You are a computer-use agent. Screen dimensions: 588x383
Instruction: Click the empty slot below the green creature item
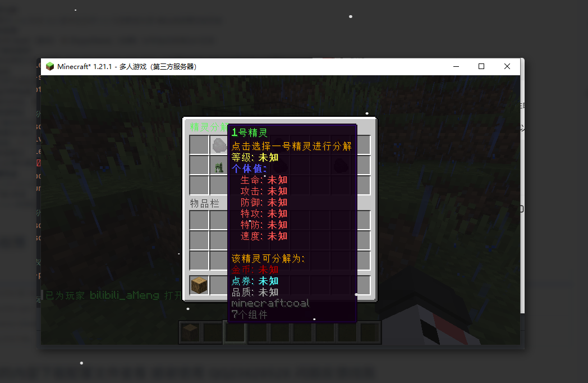(x=219, y=185)
